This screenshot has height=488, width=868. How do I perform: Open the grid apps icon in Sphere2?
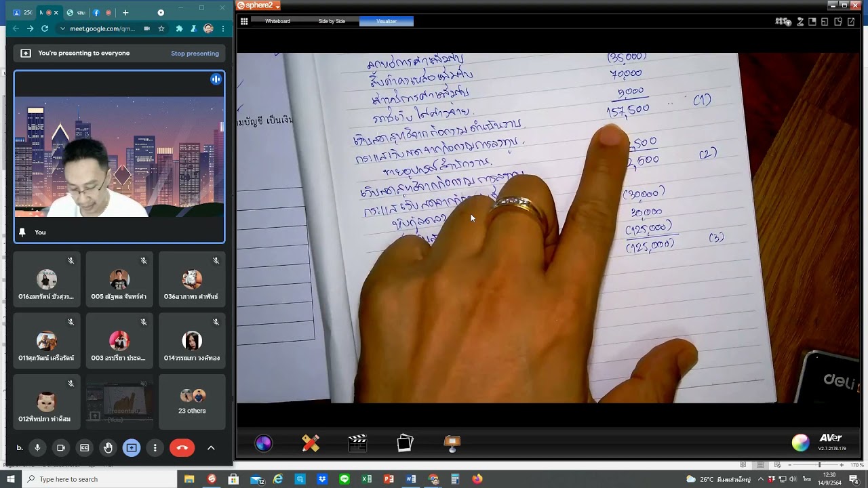point(244,22)
